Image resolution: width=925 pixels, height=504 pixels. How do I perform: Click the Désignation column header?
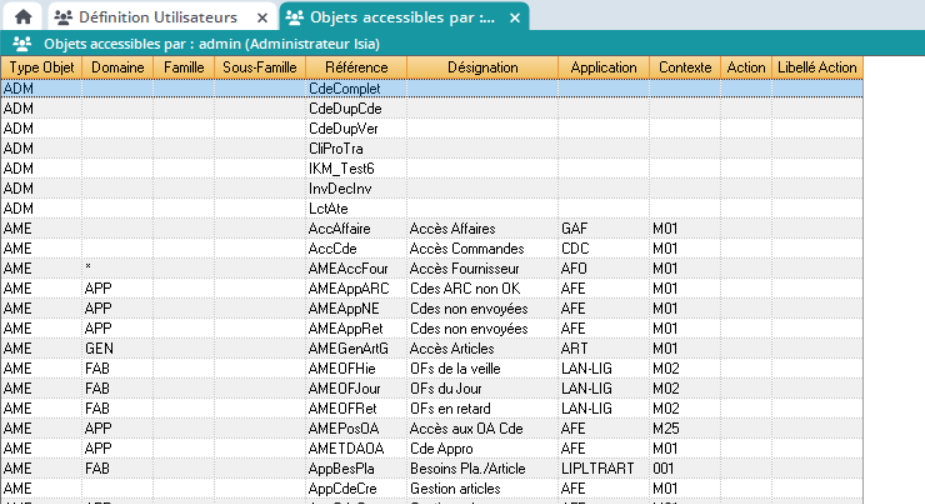(x=482, y=67)
